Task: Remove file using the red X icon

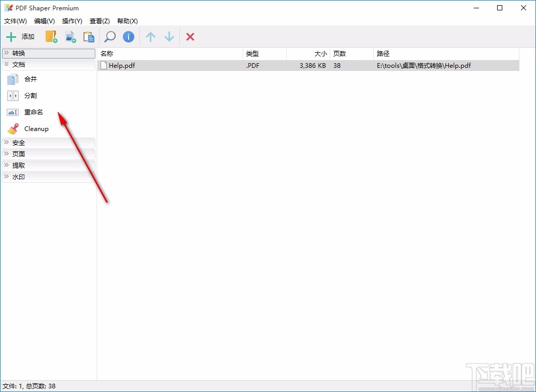Action: (190, 37)
